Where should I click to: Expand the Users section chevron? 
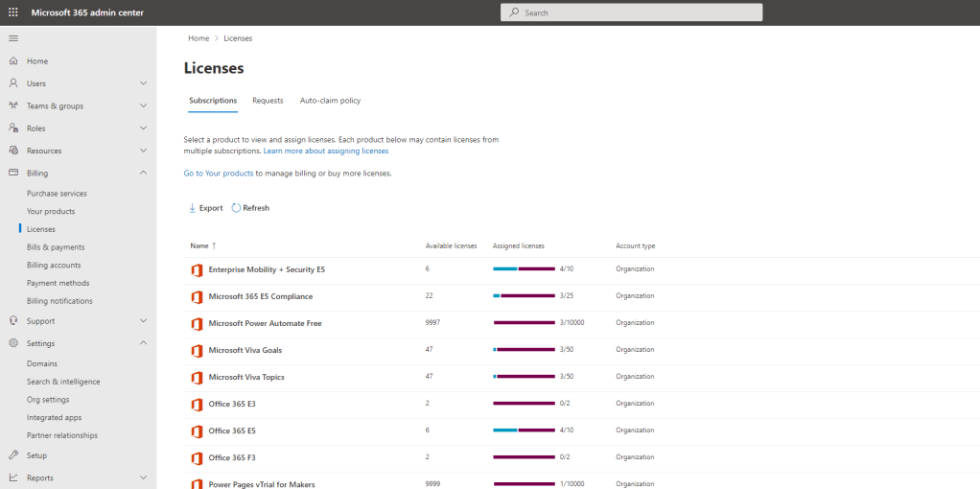(143, 83)
